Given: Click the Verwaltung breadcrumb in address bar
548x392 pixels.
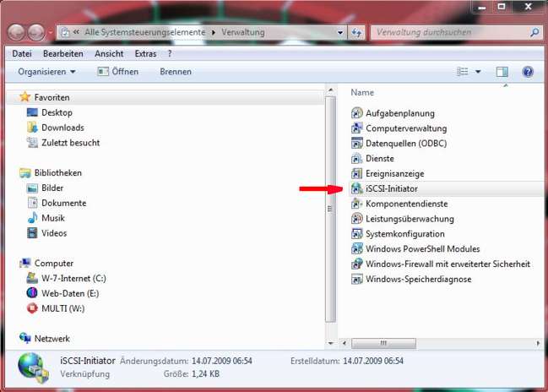Looking at the screenshot, I should pyautogui.click(x=243, y=32).
